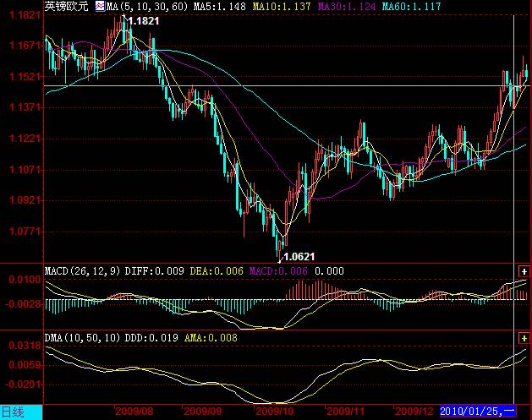The height and width of the screenshot is (420, 532).
Task: Click the MA30:1.124 value
Action: [x=347, y=7]
